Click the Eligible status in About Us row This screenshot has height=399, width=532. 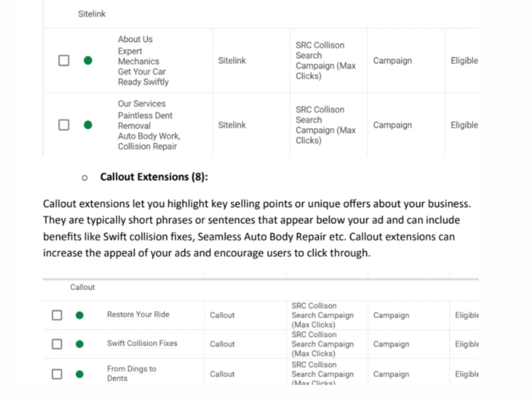464,61
